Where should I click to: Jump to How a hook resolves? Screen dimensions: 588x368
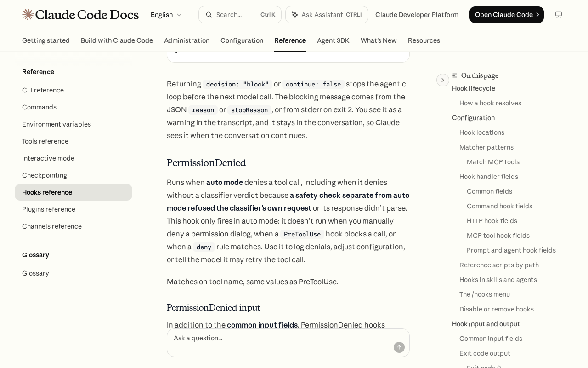(490, 103)
